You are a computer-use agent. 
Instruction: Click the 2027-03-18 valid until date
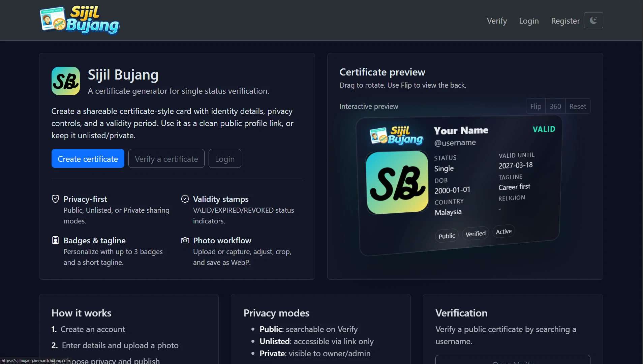(516, 165)
